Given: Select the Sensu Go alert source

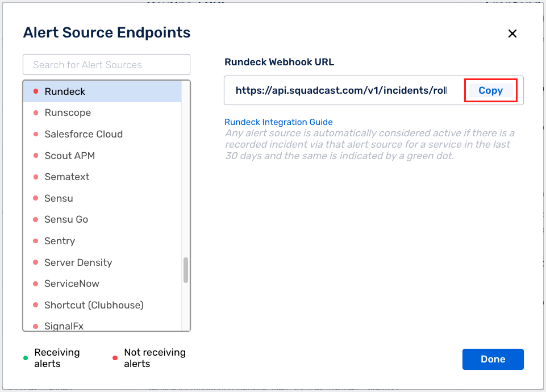Looking at the screenshot, I should pyautogui.click(x=65, y=219).
